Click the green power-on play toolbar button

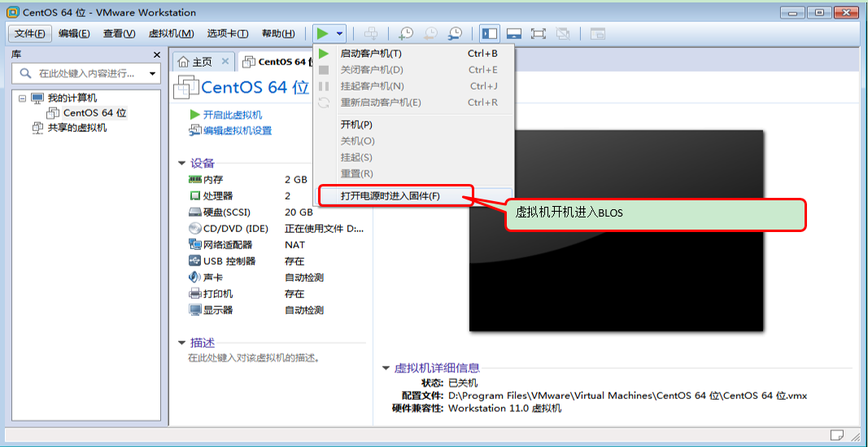coord(323,33)
